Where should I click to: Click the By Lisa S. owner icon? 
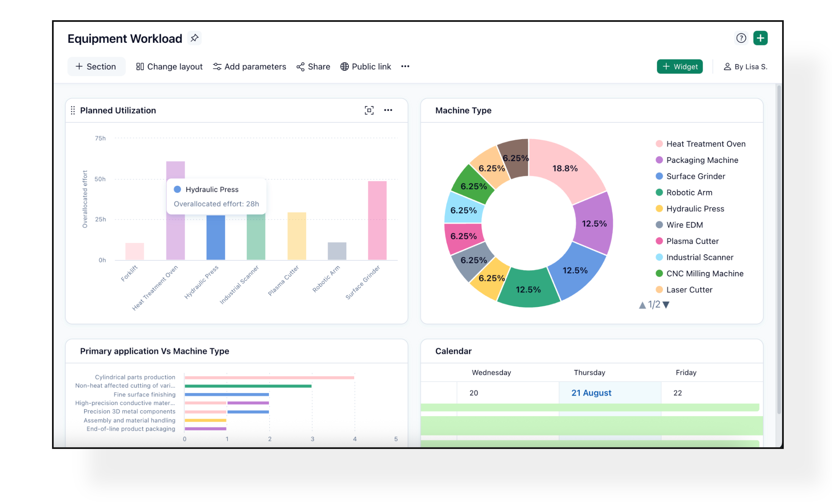click(x=727, y=67)
